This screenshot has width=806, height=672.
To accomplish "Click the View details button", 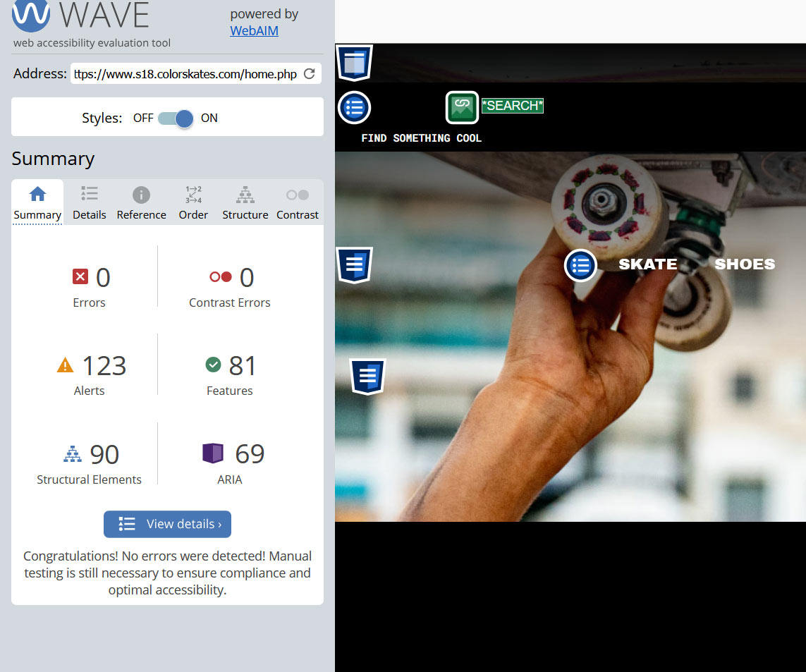I will [x=167, y=524].
